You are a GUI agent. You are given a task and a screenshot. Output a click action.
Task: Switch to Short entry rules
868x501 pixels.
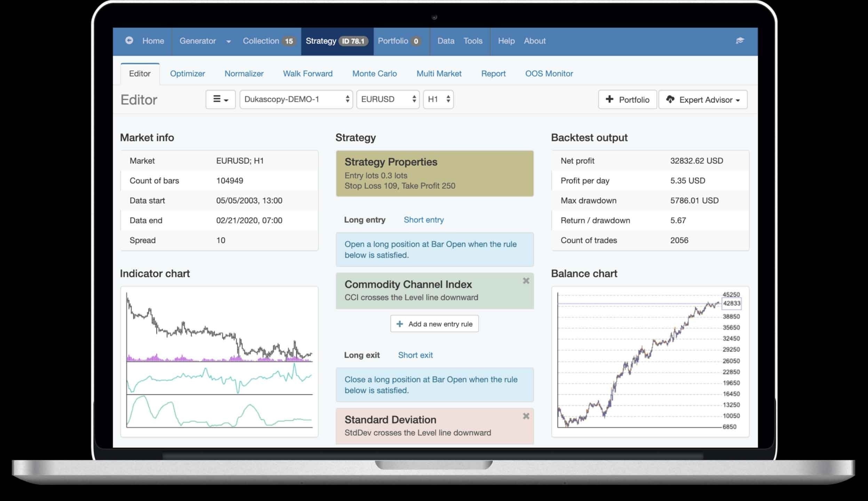tap(423, 220)
